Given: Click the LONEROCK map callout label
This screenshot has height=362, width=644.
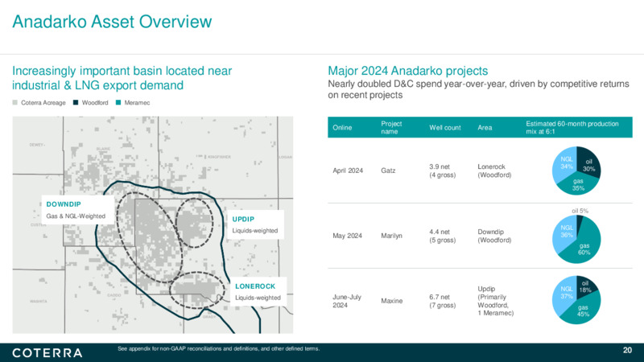Looking at the screenshot, I should tap(255, 286).
